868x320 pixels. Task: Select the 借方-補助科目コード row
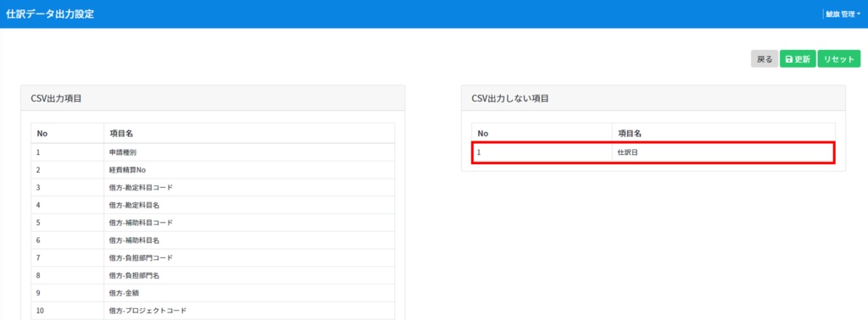coord(213,223)
